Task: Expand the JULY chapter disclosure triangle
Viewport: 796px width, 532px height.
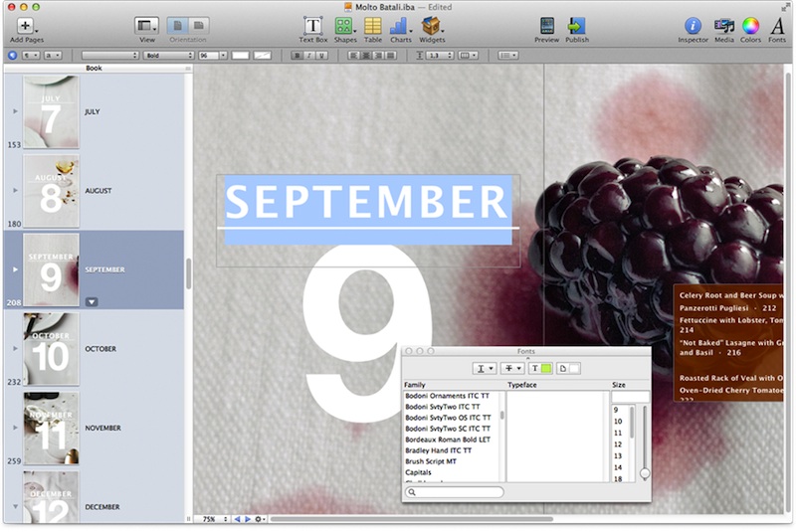Action: coord(15,112)
